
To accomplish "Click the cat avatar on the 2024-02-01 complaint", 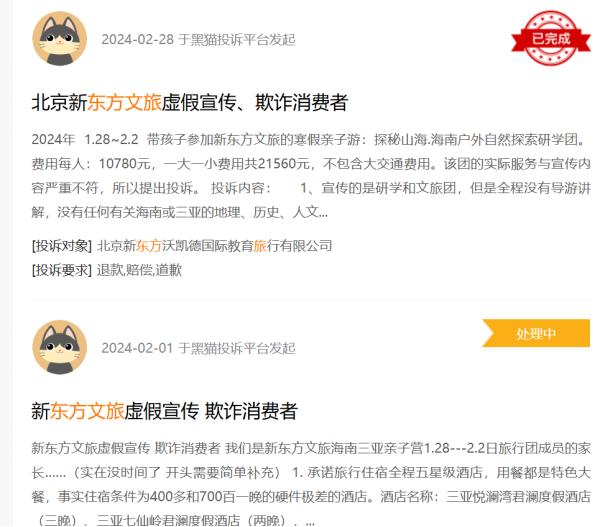I will pos(59,347).
